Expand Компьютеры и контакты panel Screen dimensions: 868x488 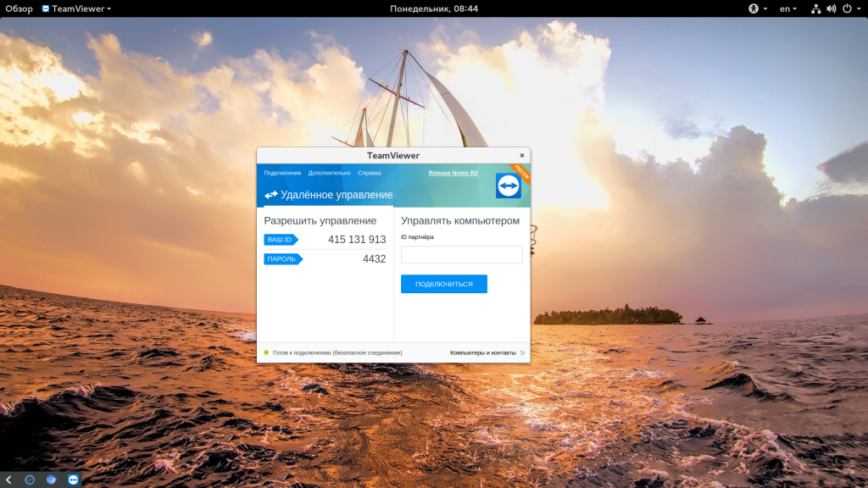pos(487,352)
